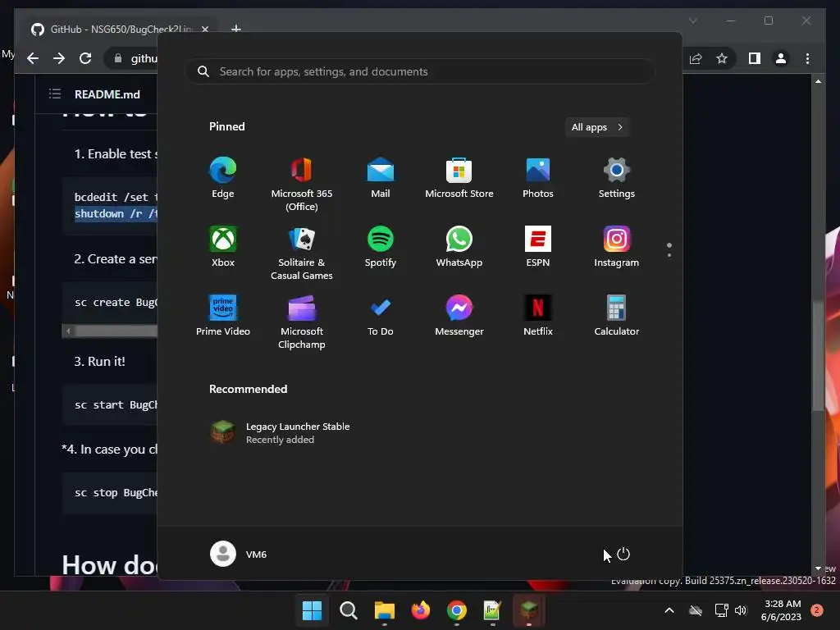The height and width of the screenshot is (630, 840).
Task: Open the notification center badge
Action: [x=816, y=610]
